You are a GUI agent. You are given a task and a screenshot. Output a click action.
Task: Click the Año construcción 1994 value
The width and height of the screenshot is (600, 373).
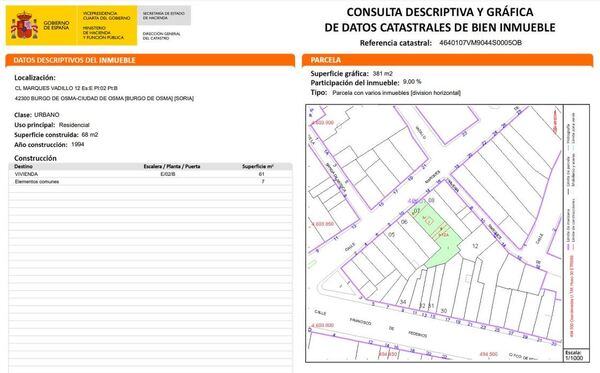(x=78, y=144)
